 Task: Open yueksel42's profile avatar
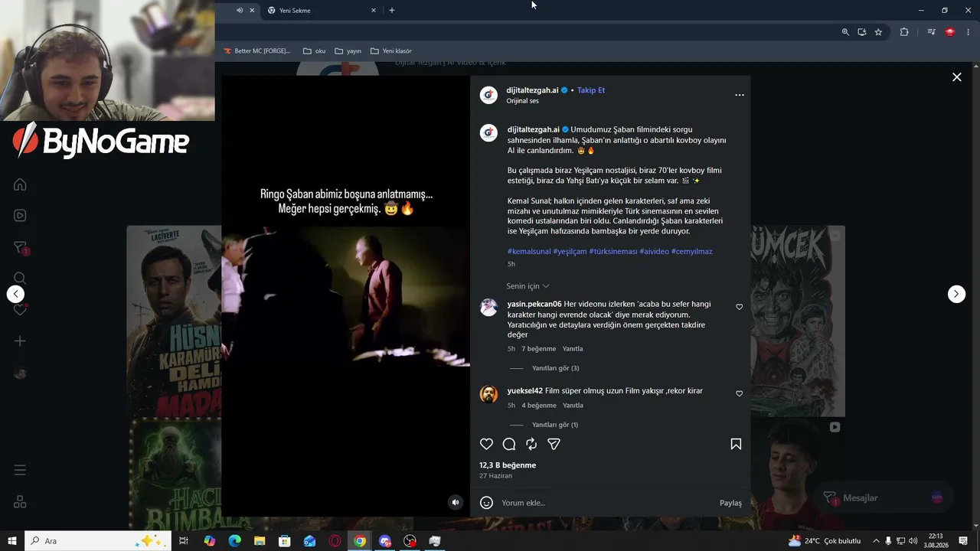[x=488, y=394]
